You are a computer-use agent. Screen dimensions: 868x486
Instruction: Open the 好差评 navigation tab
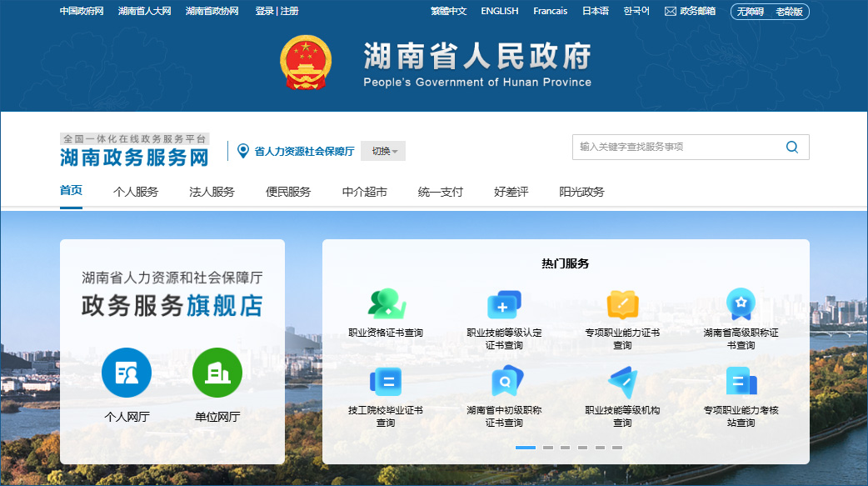[511, 192]
